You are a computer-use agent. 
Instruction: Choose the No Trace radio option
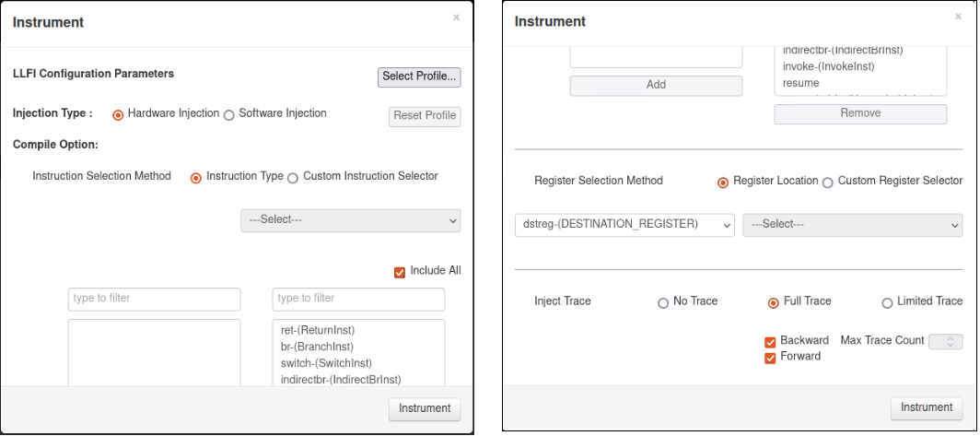tap(663, 303)
